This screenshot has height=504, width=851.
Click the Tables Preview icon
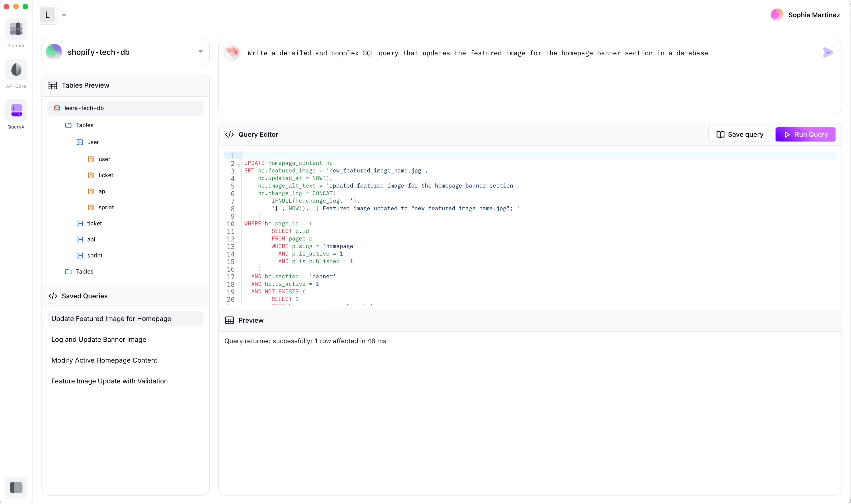[52, 85]
